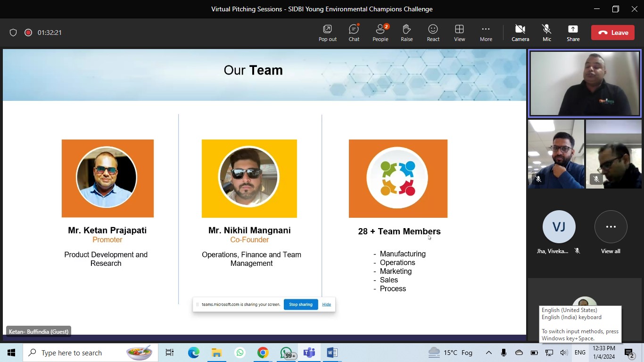Open Microsoft Edge from taskbar
This screenshot has height=362, width=644.
[x=193, y=353]
